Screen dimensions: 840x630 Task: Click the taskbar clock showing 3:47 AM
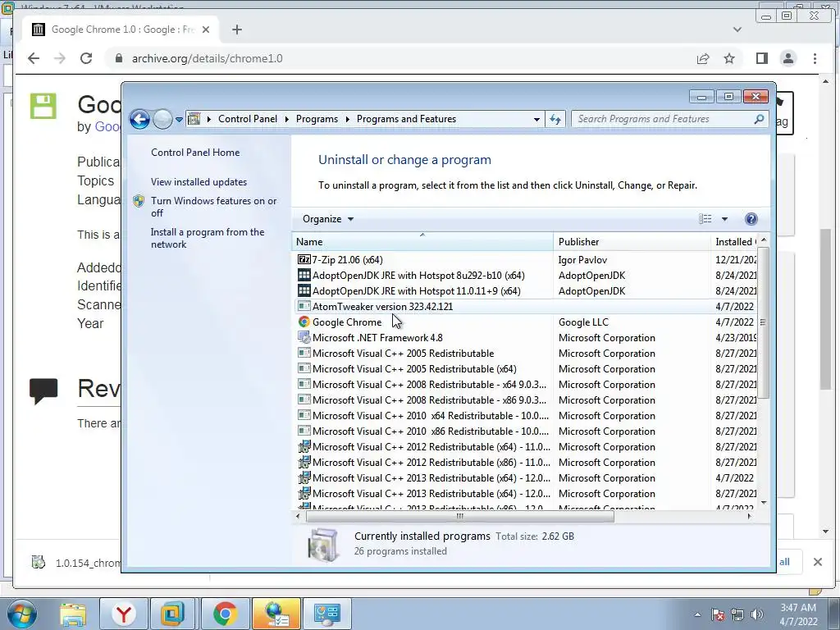tap(798, 614)
